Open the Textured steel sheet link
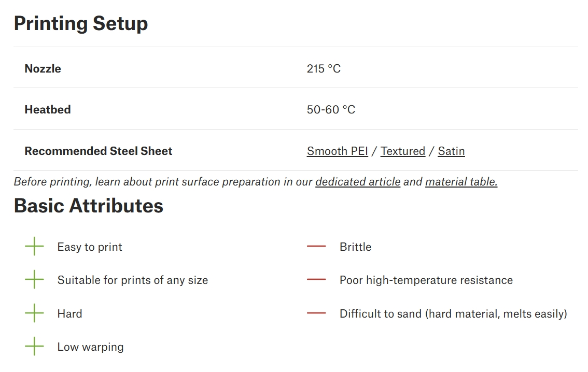588x372 pixels. pyautogui.click(x=402, y=151)
